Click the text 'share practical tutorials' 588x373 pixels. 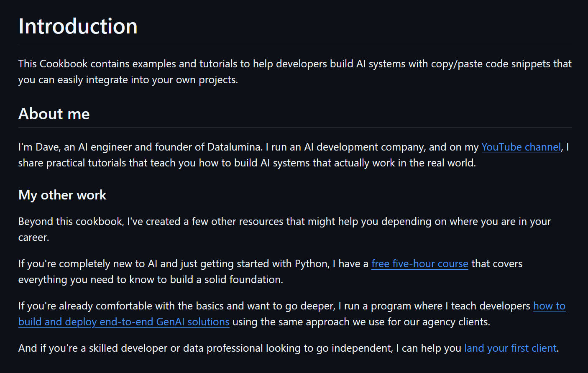point(72,163)
